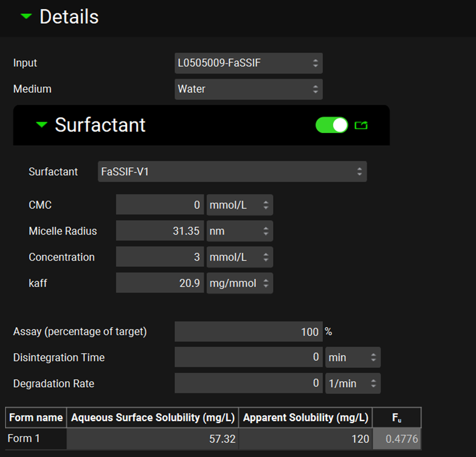The height and width of the screenshot is (457, 476).
Task: Collapse the Details section arrow
Action: (x=26, y=17)
